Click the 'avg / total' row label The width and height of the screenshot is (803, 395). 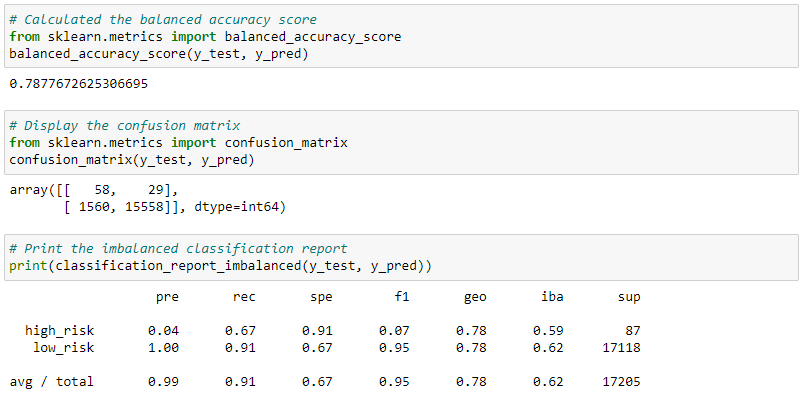tap(52, 382)
